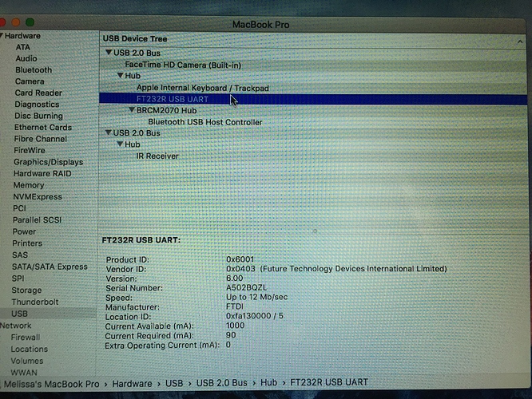Collapse the Hub above Apple Internal Keyboard

(120, 75)
